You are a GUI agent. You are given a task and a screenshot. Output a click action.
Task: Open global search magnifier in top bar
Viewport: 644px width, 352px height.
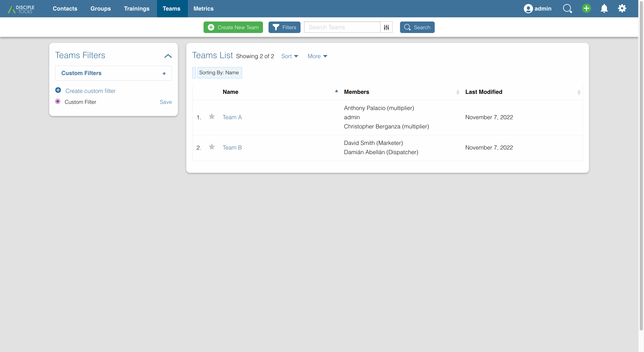pyautogui.click(x=567, y=8)
